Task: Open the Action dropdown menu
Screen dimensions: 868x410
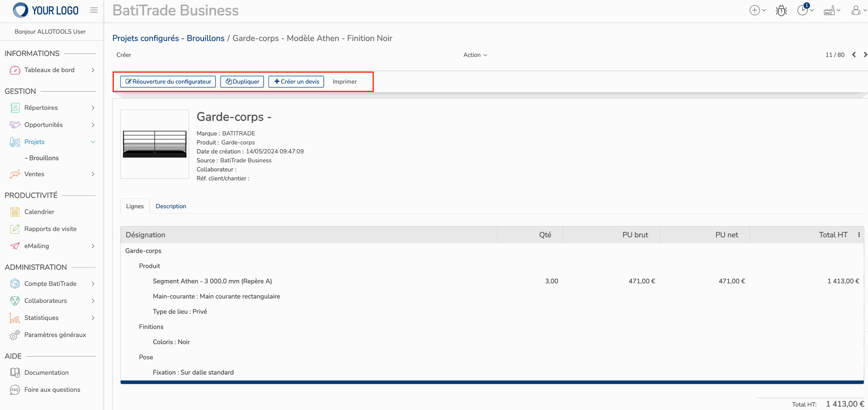Action: 475,55
